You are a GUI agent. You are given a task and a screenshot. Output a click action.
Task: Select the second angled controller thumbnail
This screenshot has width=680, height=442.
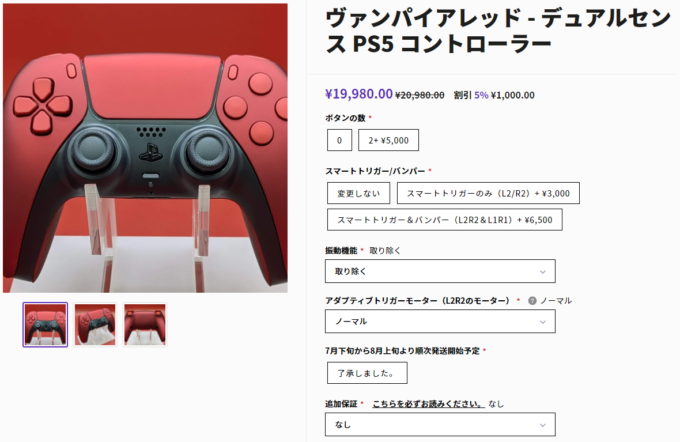pyautogui.click(x=95, y=324)
